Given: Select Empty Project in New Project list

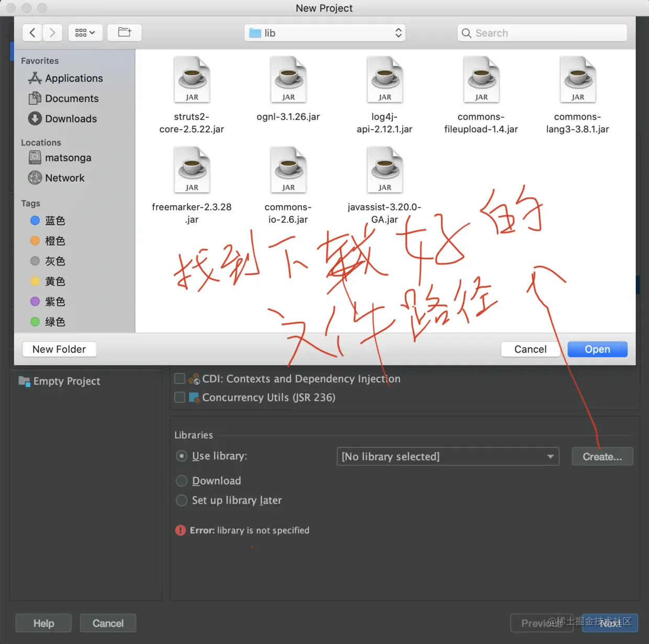Looking at the screenshot, I should (60, 381).
